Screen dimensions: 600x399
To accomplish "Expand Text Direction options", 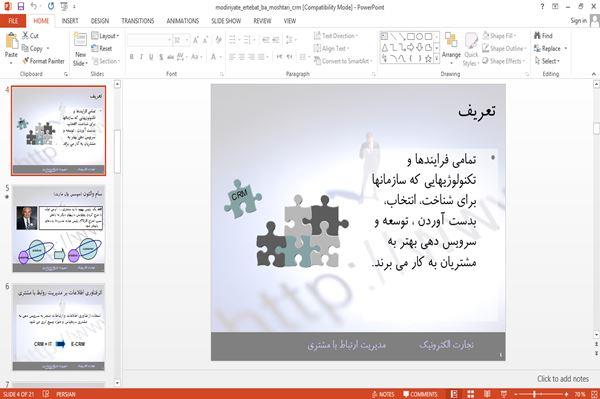I will tap(336, 36).
